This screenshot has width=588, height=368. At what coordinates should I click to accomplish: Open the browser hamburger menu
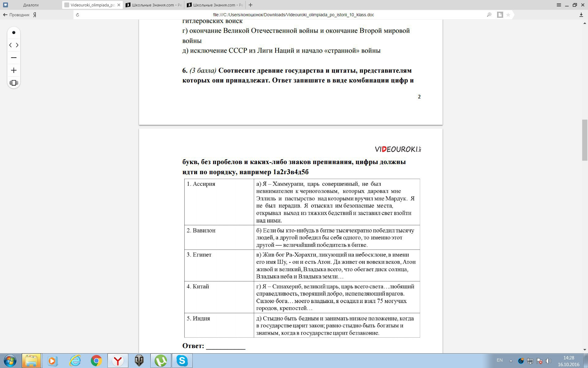559,5
